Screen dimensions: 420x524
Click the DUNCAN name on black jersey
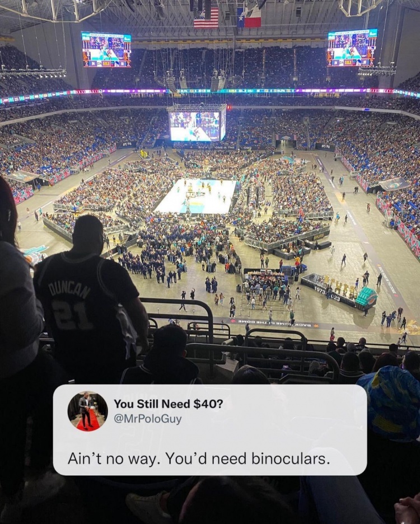coord(69,291)
